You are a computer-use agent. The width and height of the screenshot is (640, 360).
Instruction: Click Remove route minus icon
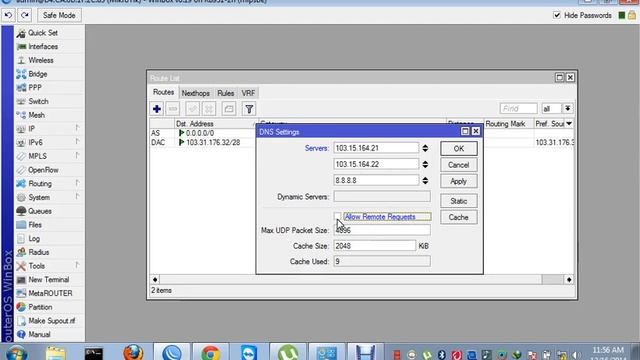tap(173, 109)
